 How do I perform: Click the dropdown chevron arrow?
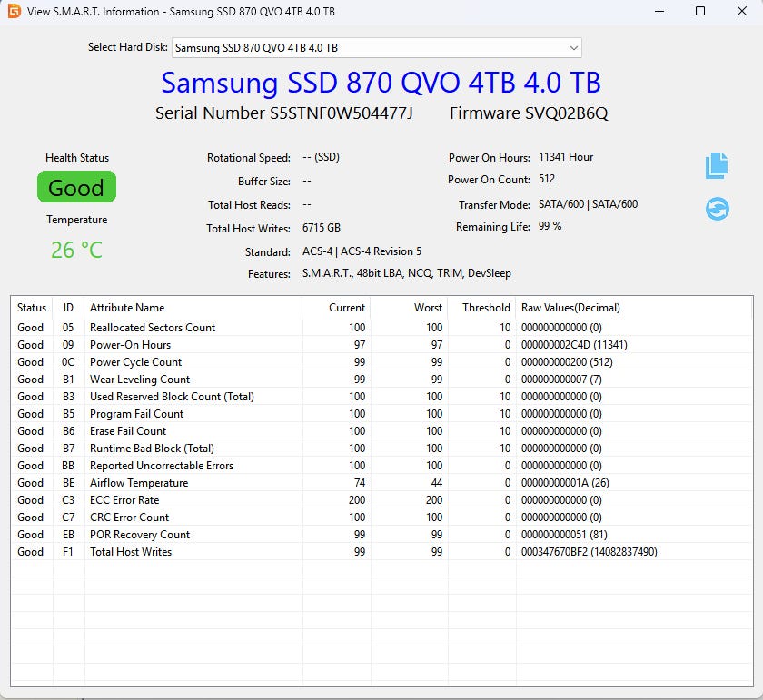[574, 48]
